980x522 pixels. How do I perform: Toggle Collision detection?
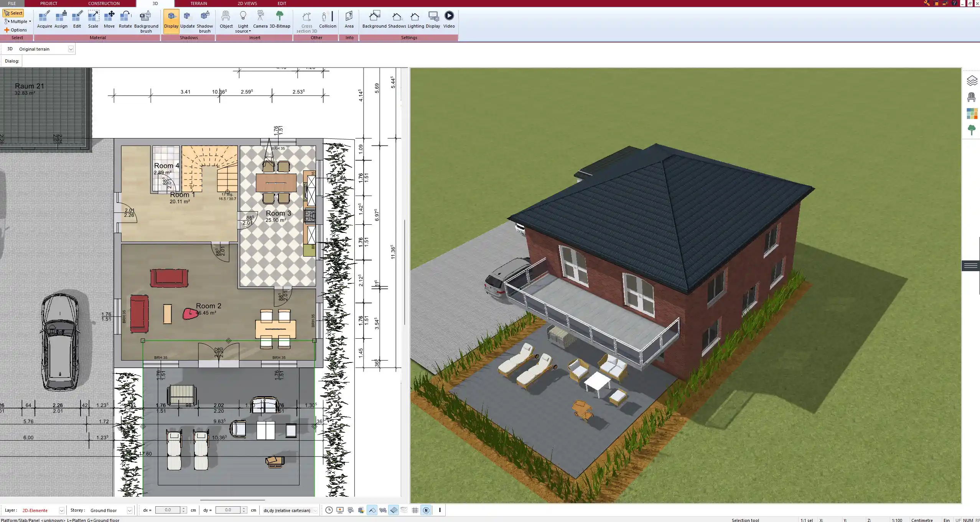(x=328, y=20)
